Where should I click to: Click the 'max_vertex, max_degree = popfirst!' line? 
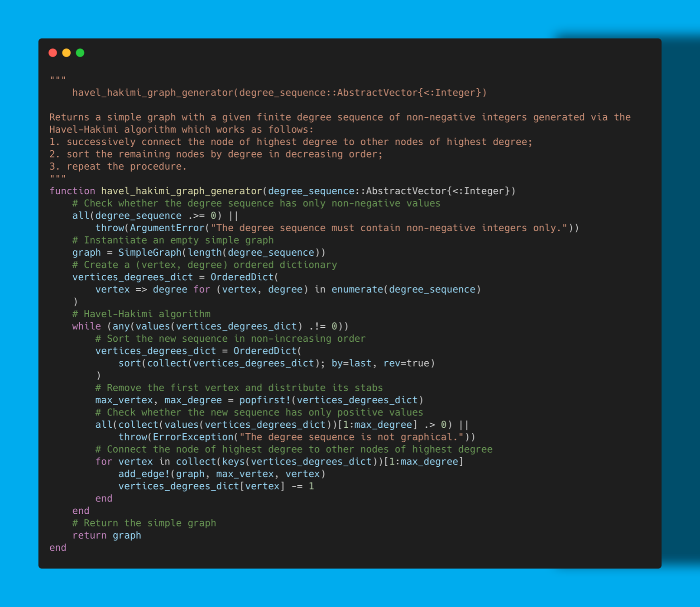[x=259, y=400]
